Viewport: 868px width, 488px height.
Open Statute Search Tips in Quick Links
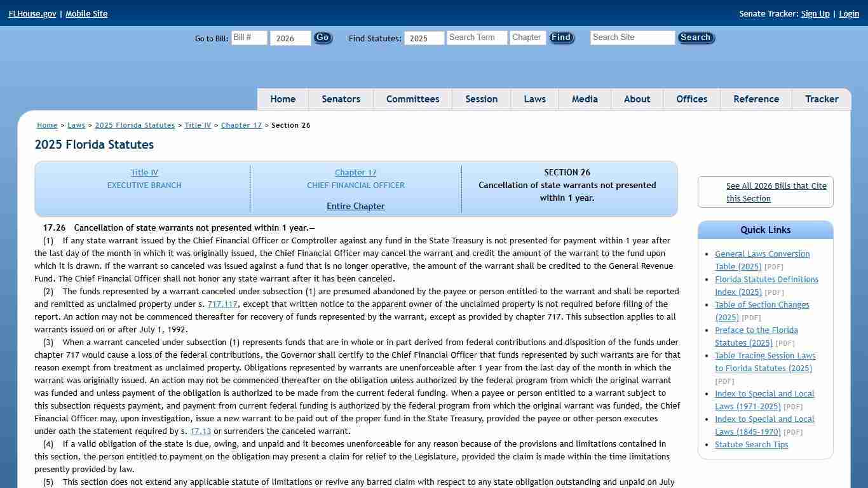coord(751,444)
